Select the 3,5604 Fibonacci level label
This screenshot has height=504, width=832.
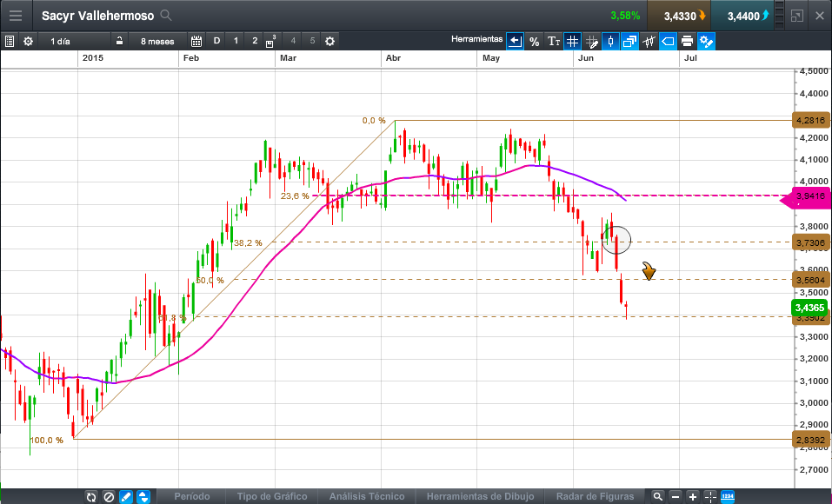coord(810,280)
